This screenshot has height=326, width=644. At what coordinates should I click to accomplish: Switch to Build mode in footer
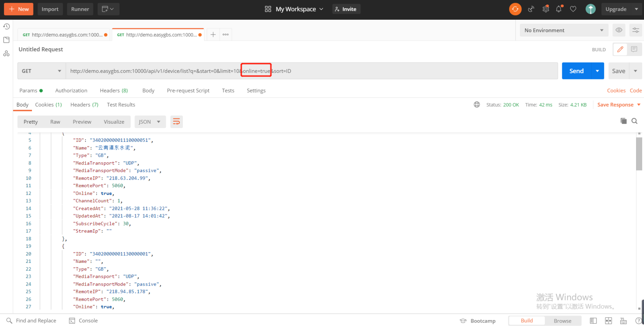pos(527,321)
